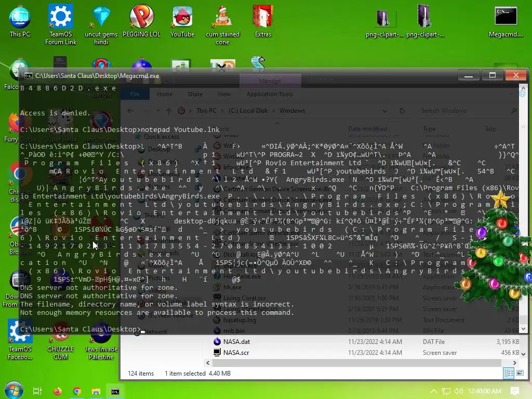Select the first png-clipart desktop file
The width and height of the screenshot is (532, 399).
coord(384,23)
